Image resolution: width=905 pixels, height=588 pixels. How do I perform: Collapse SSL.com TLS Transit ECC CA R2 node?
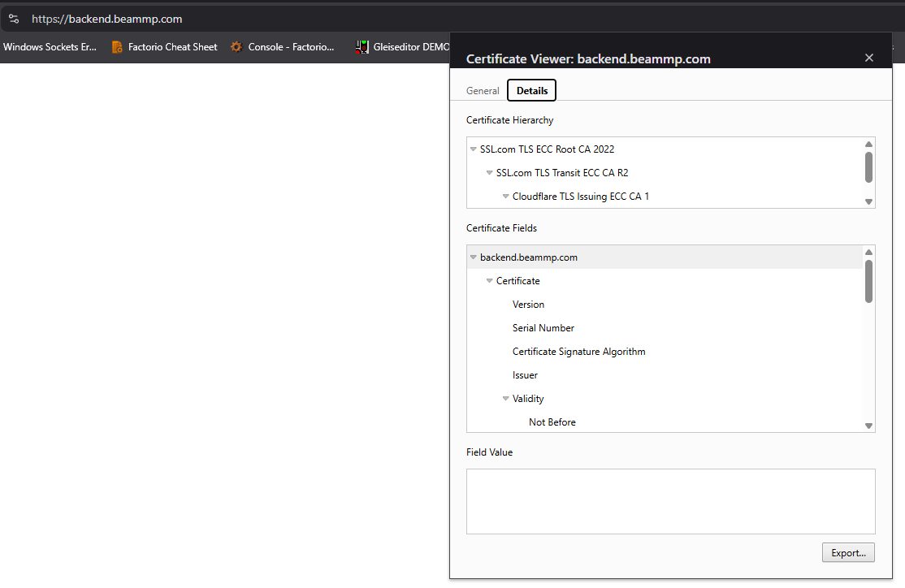(489, 173)
